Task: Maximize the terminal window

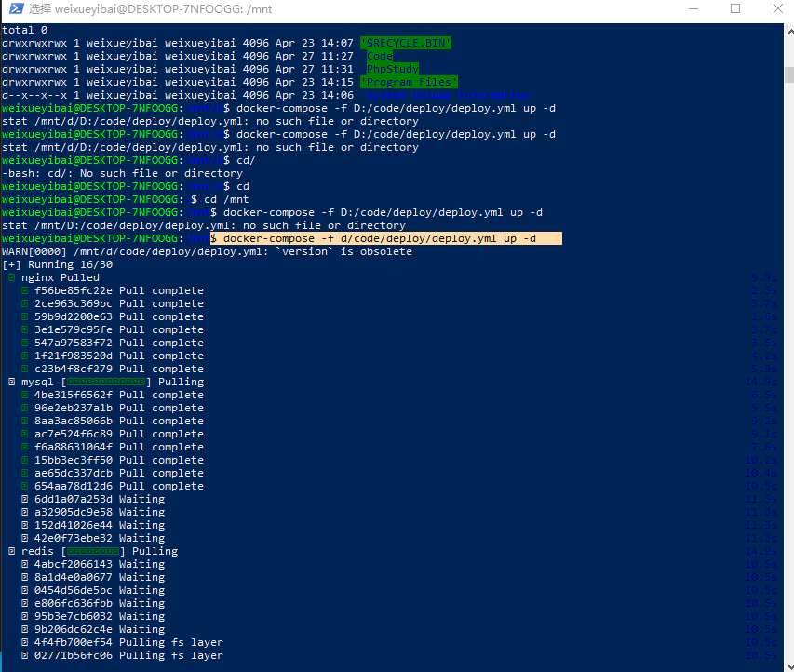Action: tap(735, 9)
